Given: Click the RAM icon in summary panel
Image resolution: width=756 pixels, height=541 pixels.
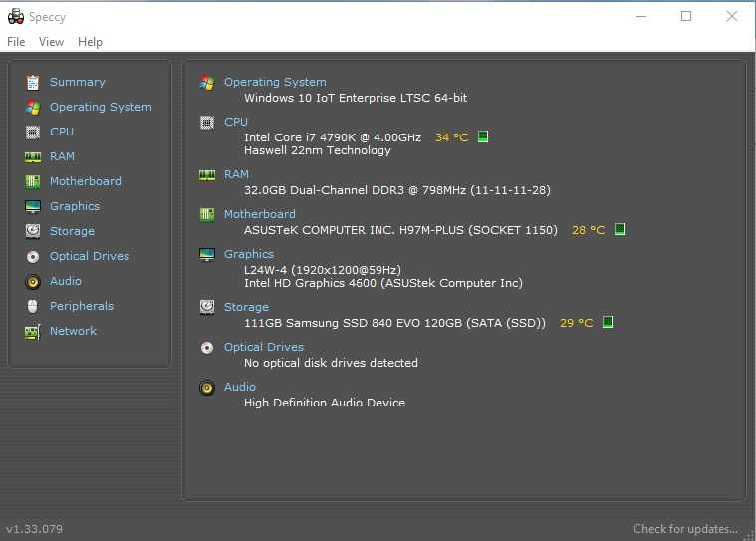Looking at the screenshot, I should (207, 175).
